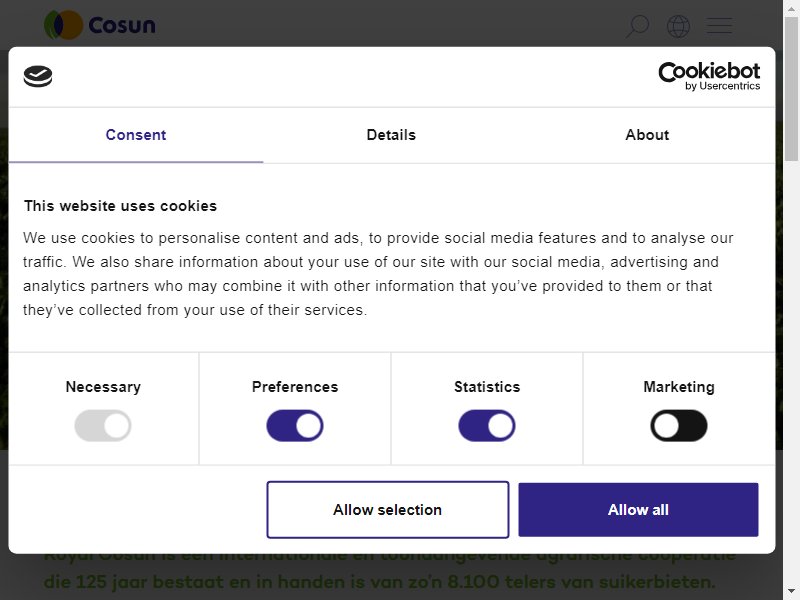Enable the Marketing cookies toggle

click(x=679, y=426)
